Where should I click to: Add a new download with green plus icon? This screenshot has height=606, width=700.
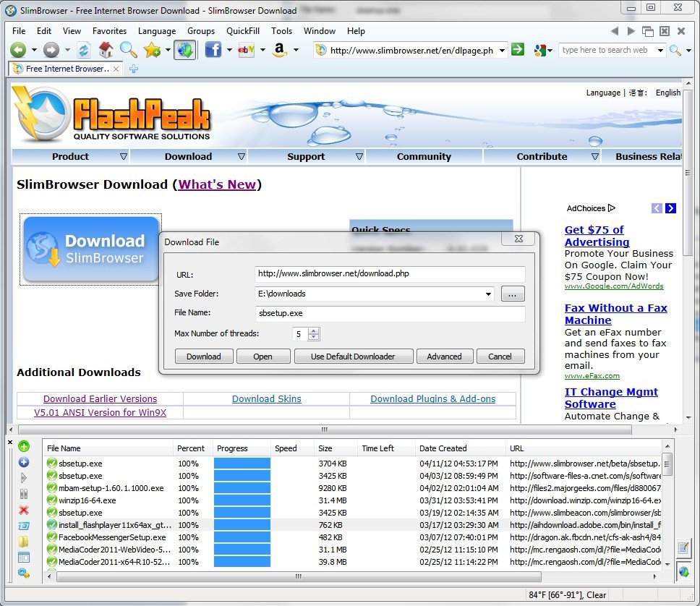(24, 446)
